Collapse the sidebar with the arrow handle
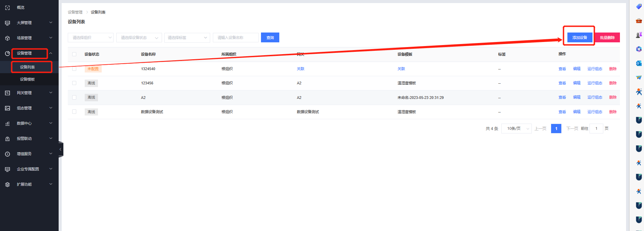 tap(61, 149)
